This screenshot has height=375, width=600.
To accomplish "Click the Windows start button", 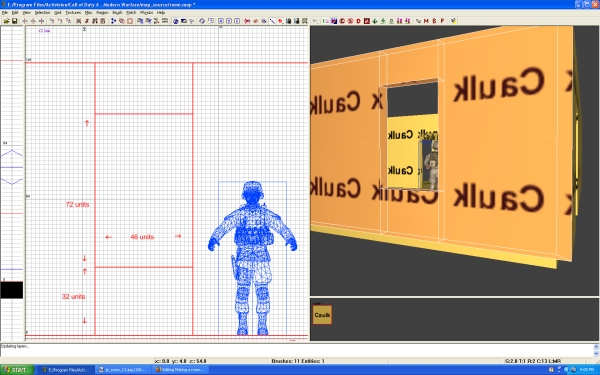I will pos(17,370).
